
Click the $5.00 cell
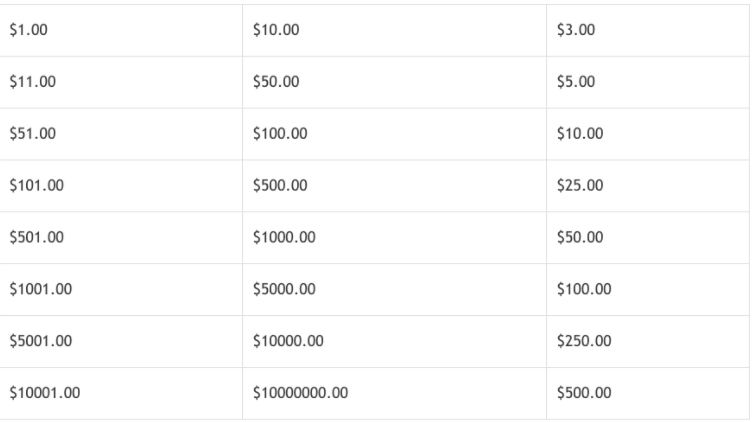[x=648, y=82]
